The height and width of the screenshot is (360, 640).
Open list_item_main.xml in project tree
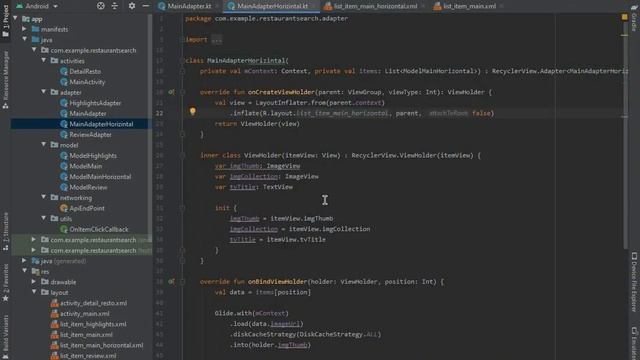pyautogui.click(x=86, y=335)
